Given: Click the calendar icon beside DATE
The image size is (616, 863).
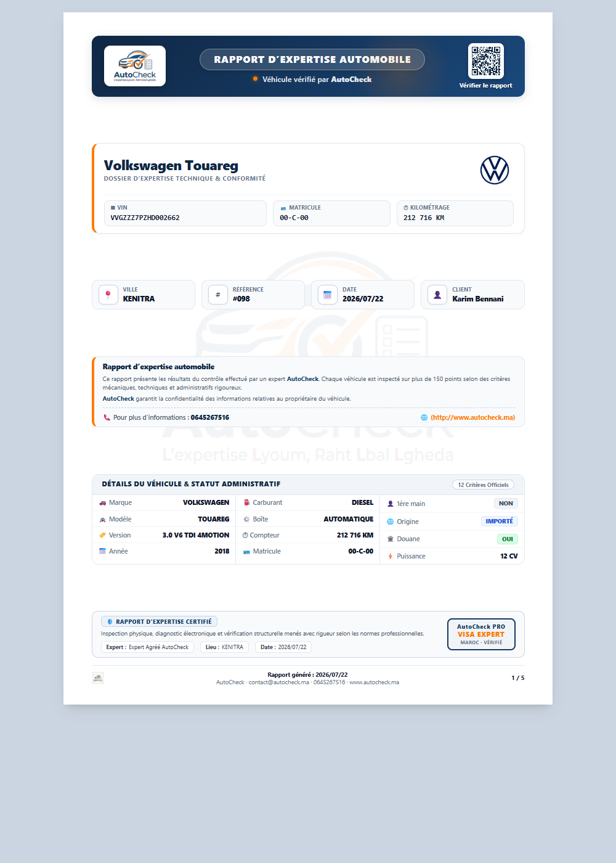Looking at the screenshot, I should click(x=328, y=295).
